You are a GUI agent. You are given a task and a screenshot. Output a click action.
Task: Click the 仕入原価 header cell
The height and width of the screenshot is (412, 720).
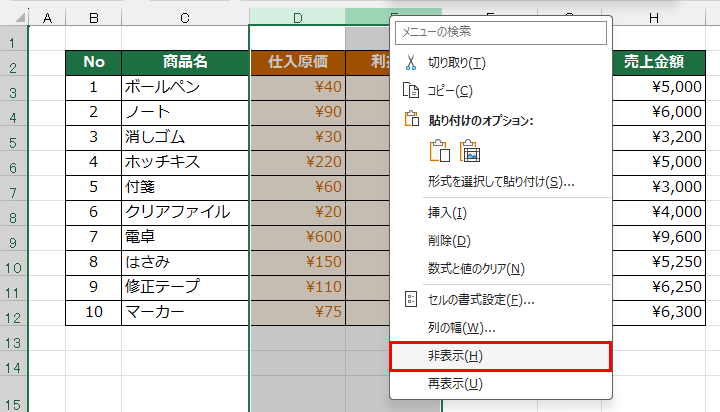(298, 63)
